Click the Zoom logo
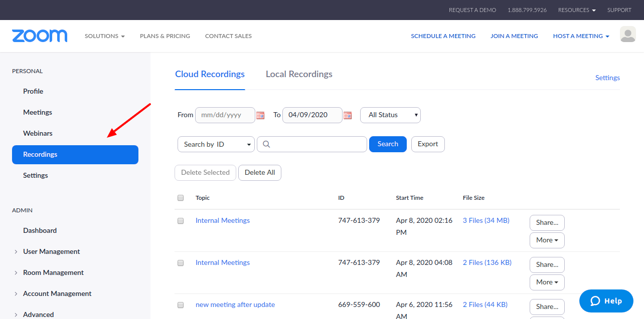Image resolution: width=644 pixels, height=319 pixels. 40,36
